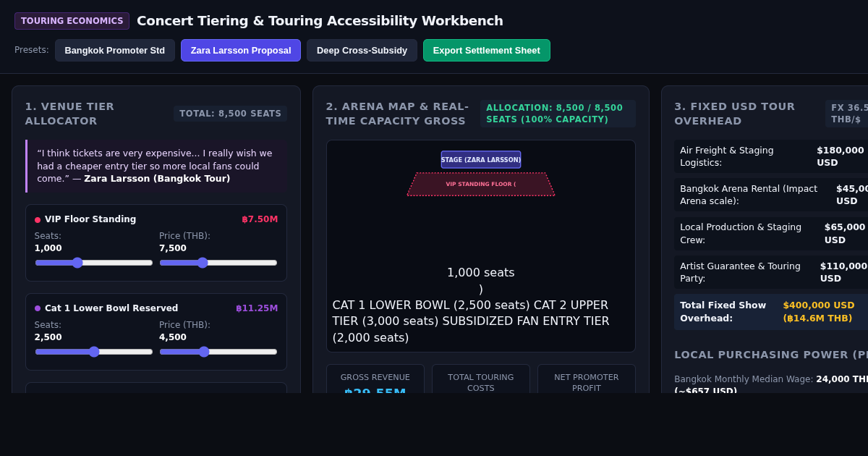Click the Bangkok Monthly Median Wage line

(x=771, y=385)
